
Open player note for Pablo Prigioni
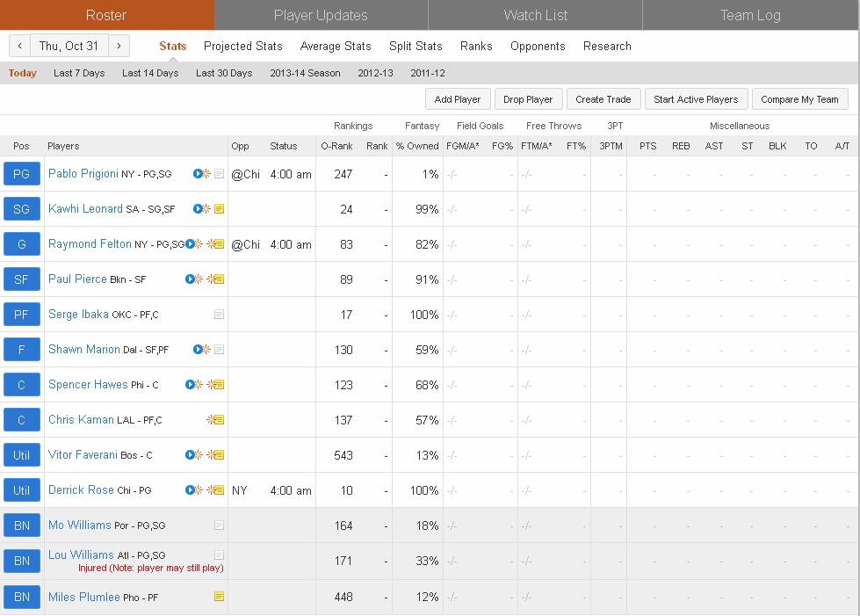coord(219,174)
